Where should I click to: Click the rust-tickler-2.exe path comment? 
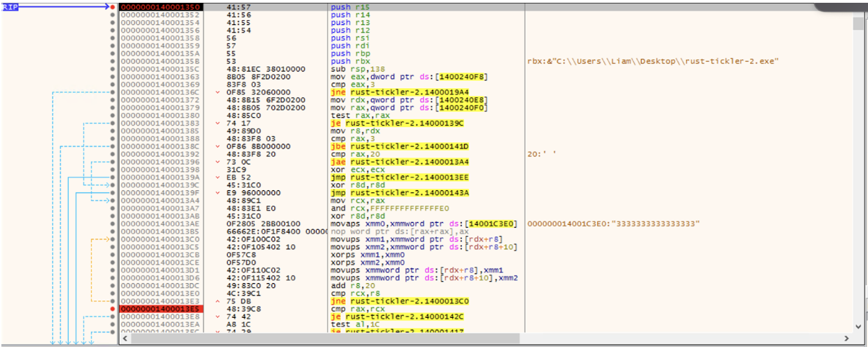point(653,62)
